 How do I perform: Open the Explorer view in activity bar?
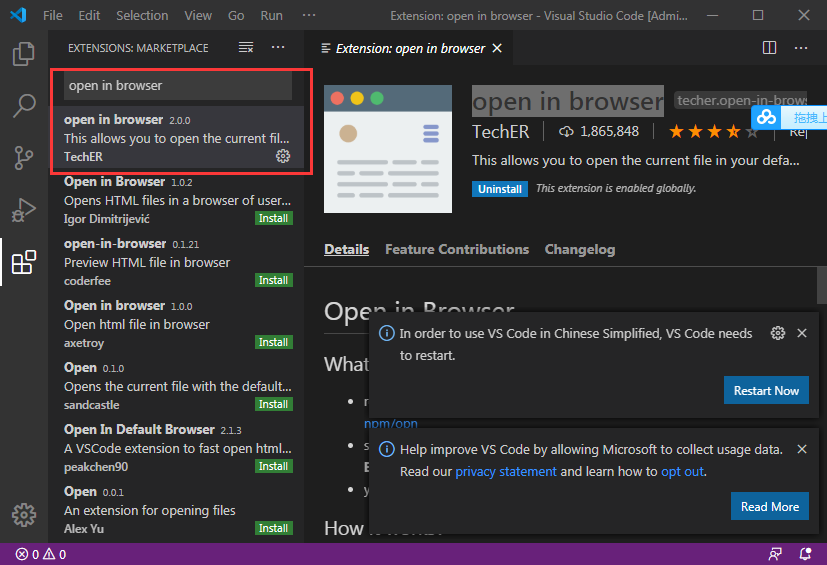24,54
